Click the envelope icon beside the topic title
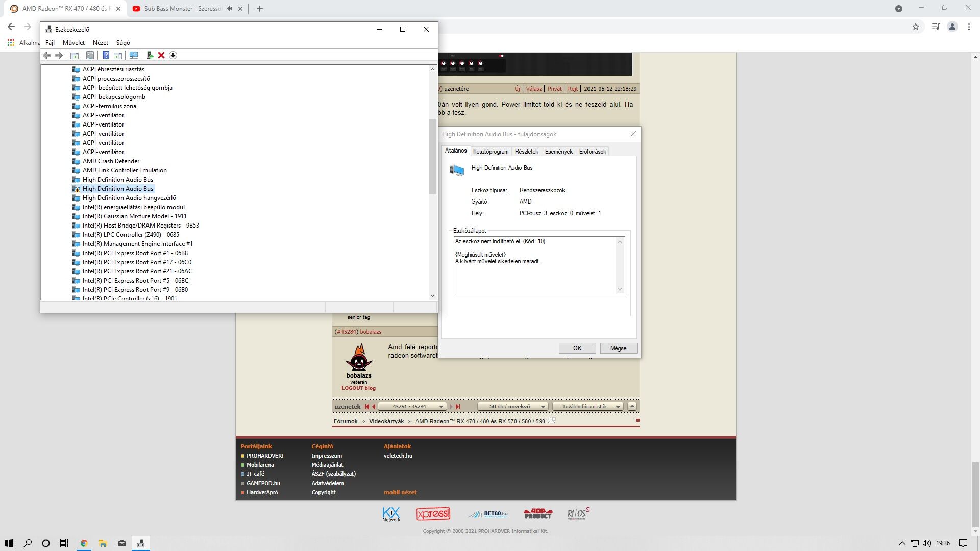Image resolution: width=980 pixels, height=551 pixels. click(551, 421)
